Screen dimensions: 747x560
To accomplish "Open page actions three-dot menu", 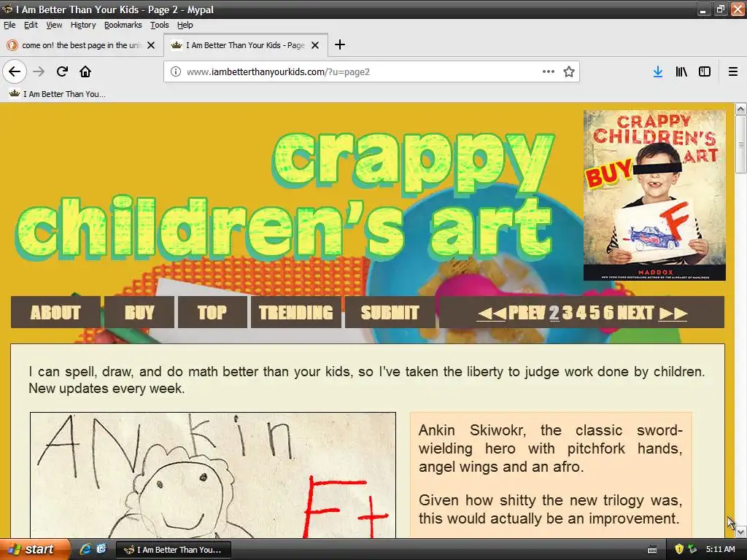I will click(549, 72).
